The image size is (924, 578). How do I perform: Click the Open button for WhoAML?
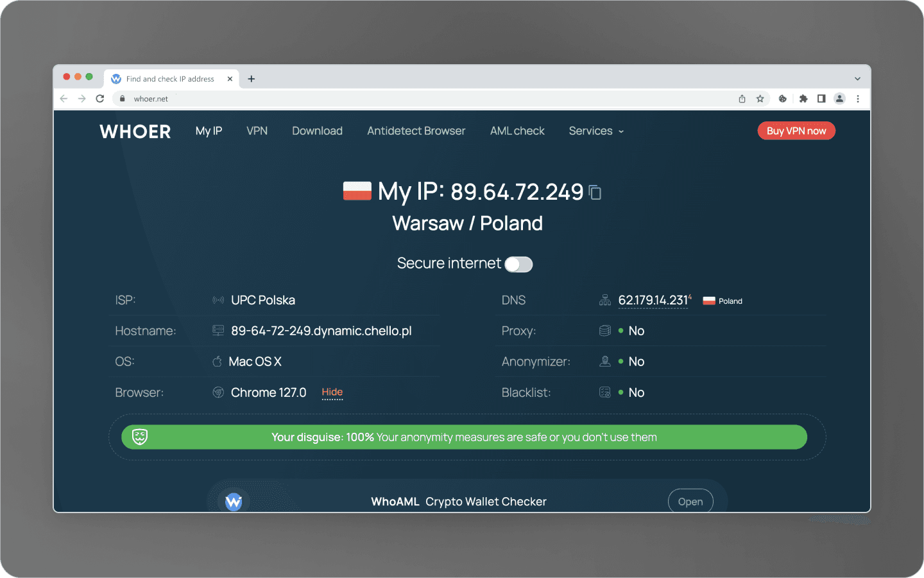690,502
